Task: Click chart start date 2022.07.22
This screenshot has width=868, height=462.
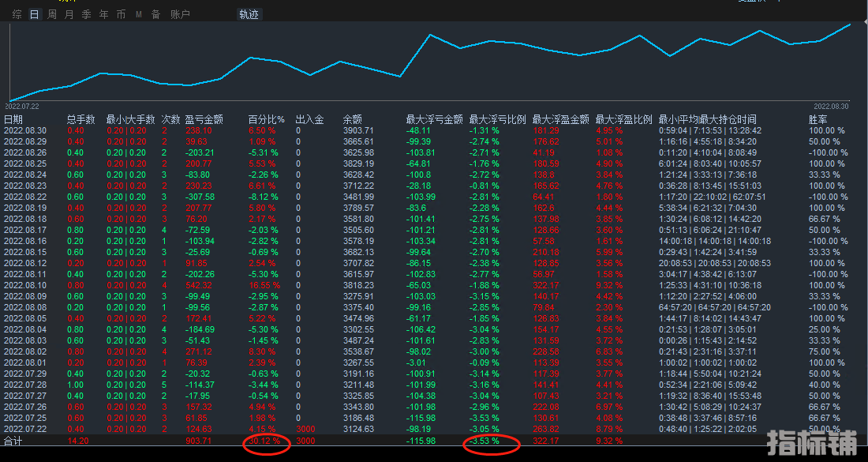Action: pyautogui.click(x=21, y=107)
